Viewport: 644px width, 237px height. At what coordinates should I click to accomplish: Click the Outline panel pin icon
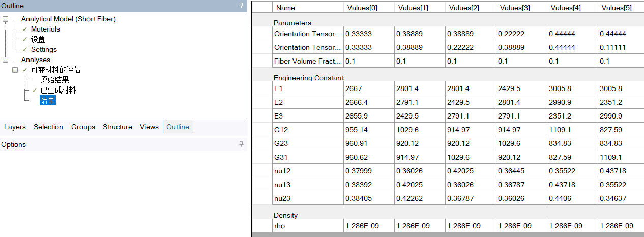241,6
